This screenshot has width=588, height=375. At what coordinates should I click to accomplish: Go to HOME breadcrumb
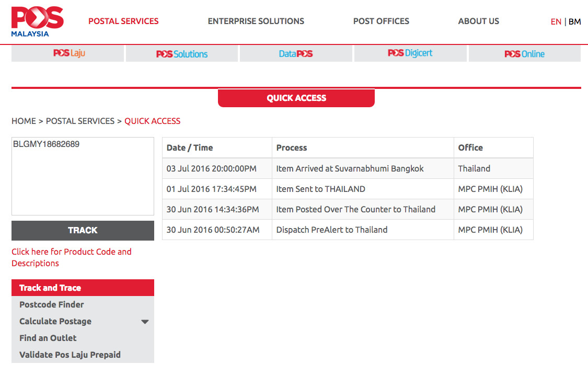coord(24,121)
